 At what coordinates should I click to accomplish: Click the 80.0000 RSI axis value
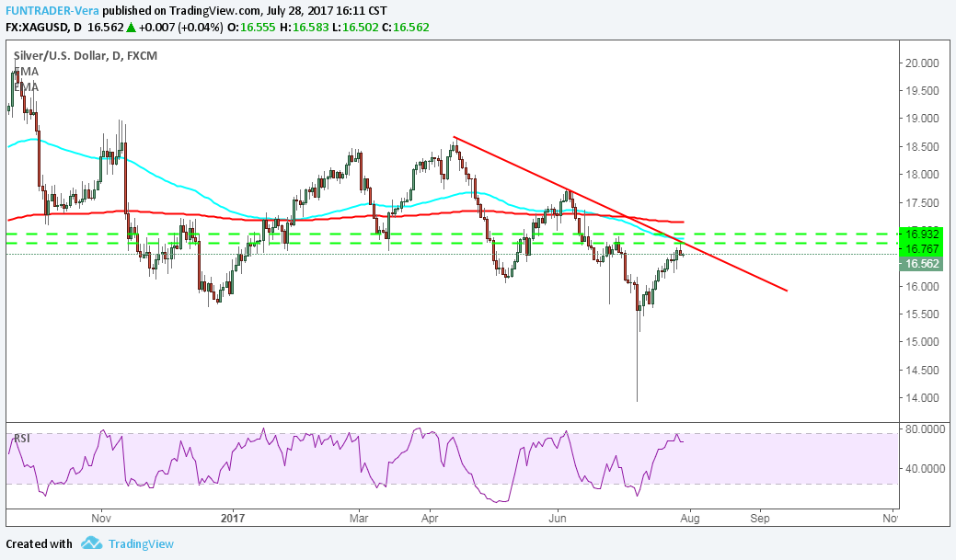click(x=926, y=429)
